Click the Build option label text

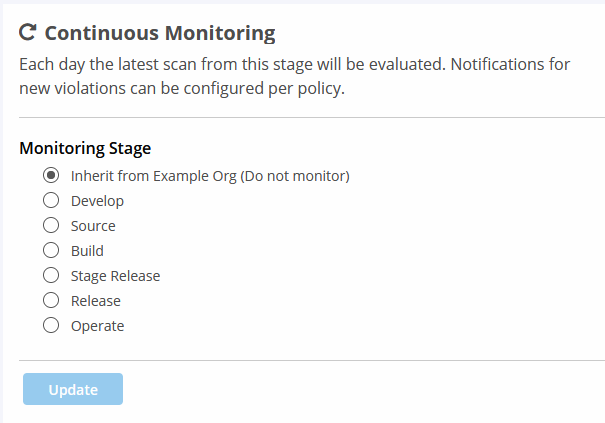pos(87,251)
